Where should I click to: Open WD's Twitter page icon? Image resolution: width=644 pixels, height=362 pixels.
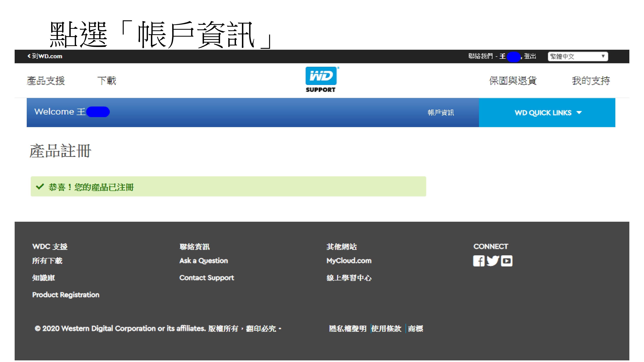coord(492,261)
